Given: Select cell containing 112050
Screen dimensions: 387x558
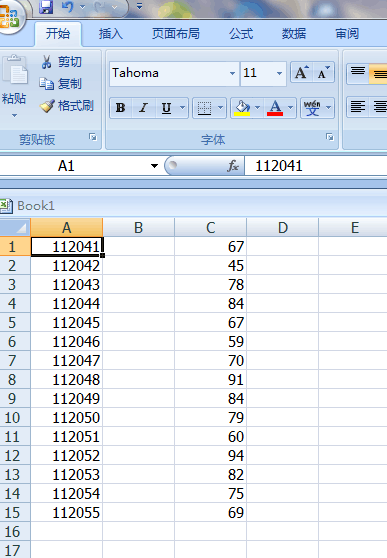Looking at the screenshot, I should tap(67, 417).
